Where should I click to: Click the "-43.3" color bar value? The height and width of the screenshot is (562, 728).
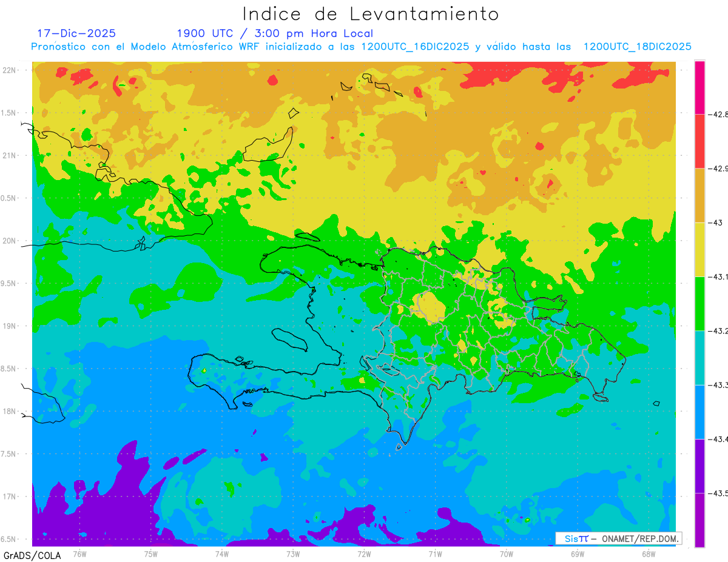(x=717, y=384)
